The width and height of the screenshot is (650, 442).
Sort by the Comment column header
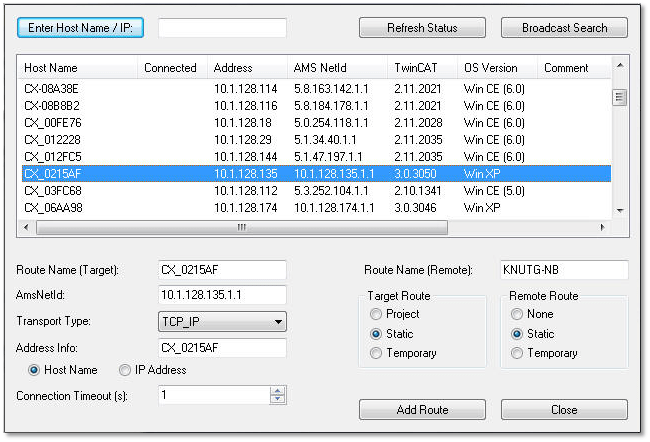(575, 68)
